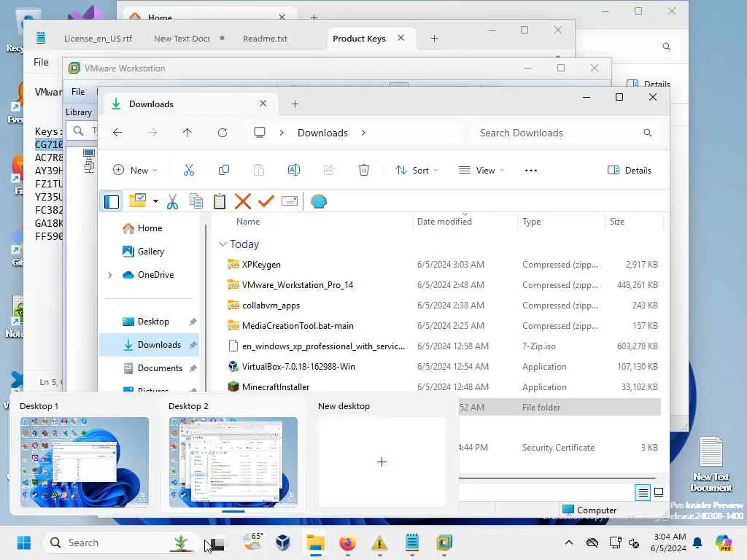The height and width of the screenshot is (560, 747).
Task: Sort by the Name column header
Action: point(248,222)
